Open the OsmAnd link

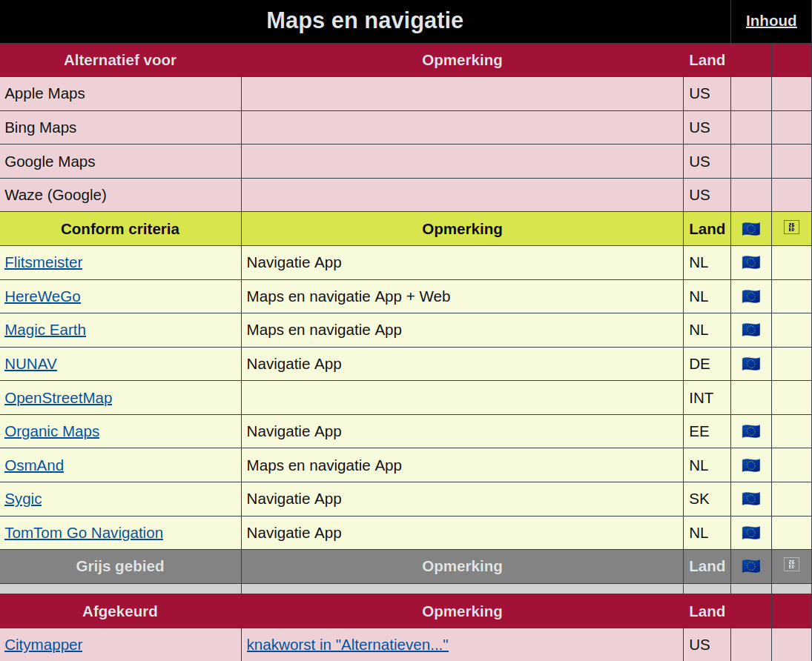34,465
